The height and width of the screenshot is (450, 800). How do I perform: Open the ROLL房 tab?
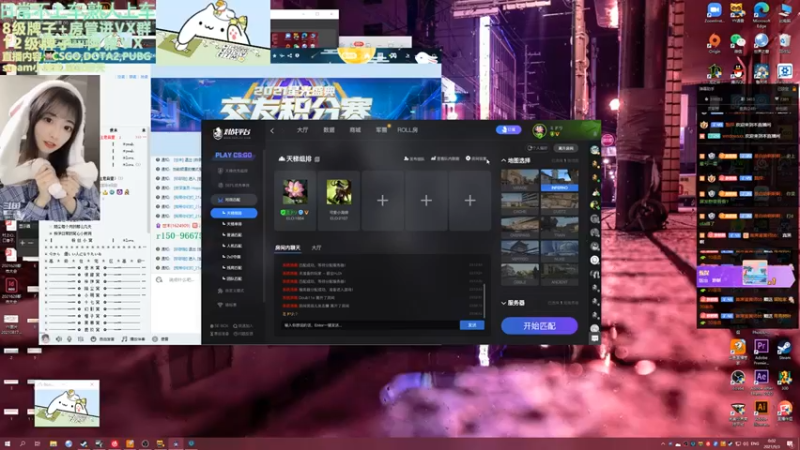pyautogui.click(x=407, y=130)
